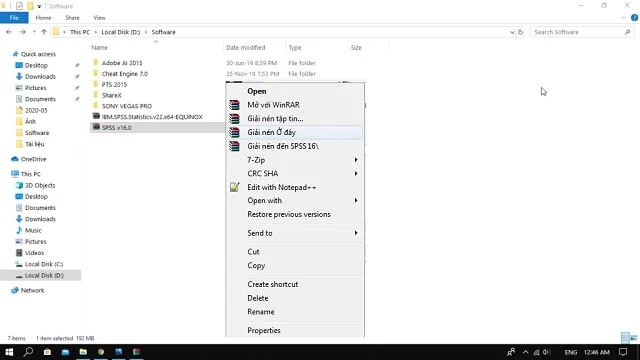Refresh the Software folder view
640x360 pixels.
520,32
